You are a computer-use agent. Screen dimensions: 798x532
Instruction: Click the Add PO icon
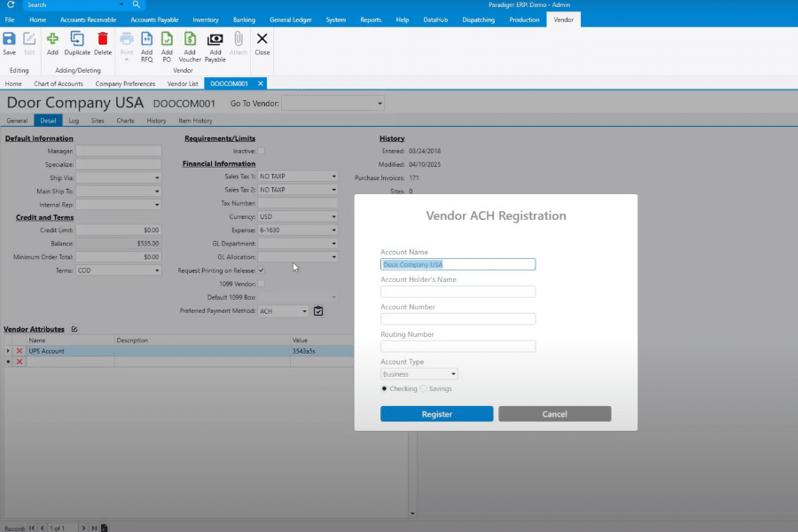[167, 39]
